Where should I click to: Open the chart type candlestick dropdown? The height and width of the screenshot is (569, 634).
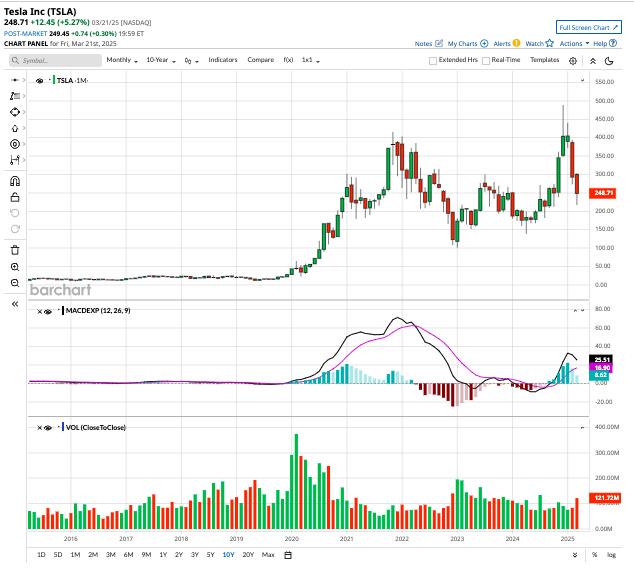click(x=192, y=61)
